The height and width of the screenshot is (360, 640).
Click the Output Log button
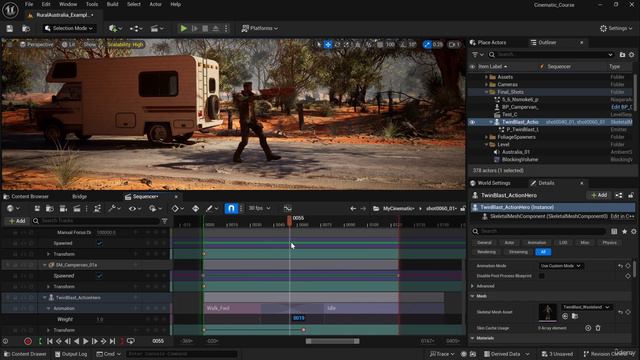coord(71,354)
